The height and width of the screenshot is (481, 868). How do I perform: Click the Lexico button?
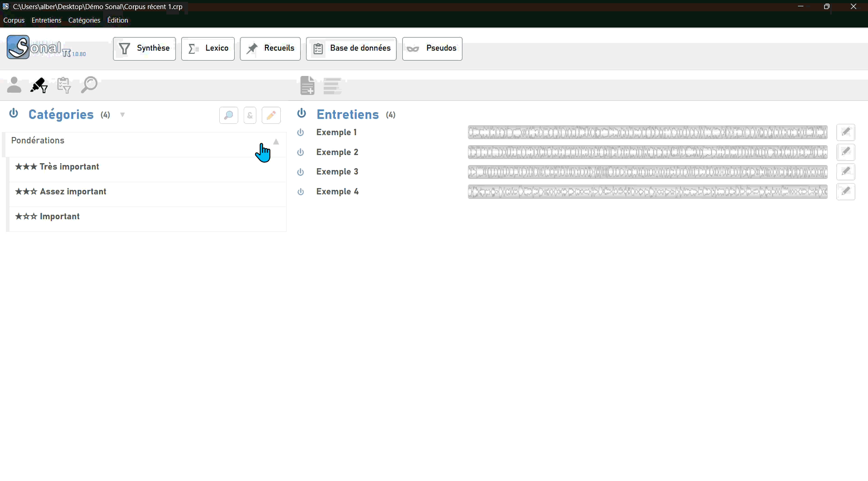point(208,48)
